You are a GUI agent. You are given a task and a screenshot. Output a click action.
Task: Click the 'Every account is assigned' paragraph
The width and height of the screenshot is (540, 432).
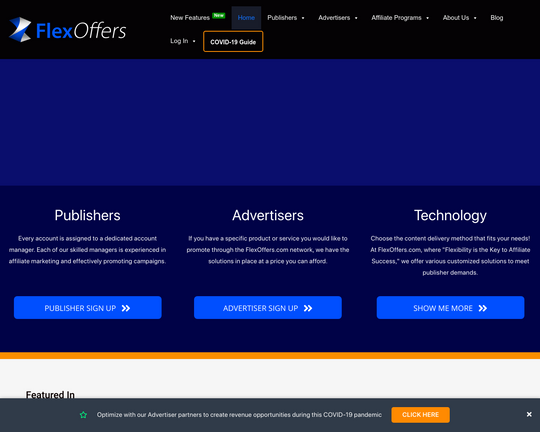87,250
